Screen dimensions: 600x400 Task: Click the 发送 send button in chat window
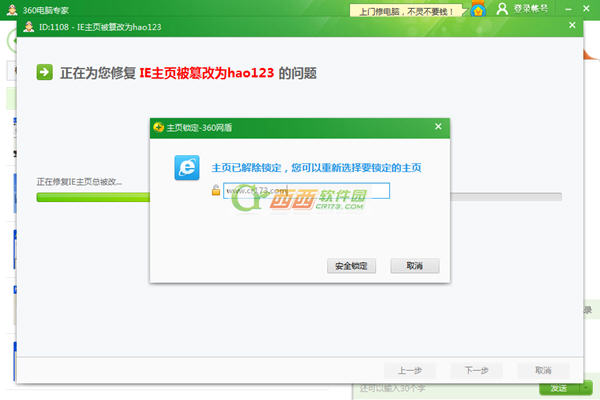(x=559, y=389)
